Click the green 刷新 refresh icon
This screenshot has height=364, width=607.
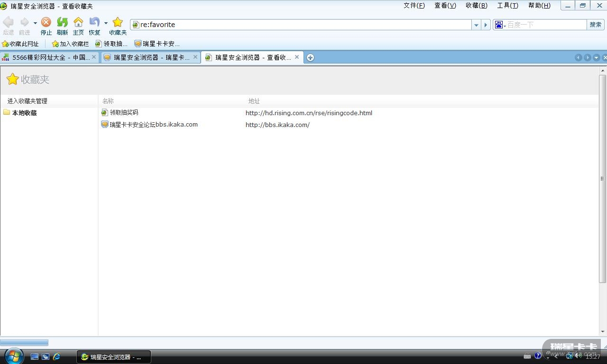click(x=62, y=22)
